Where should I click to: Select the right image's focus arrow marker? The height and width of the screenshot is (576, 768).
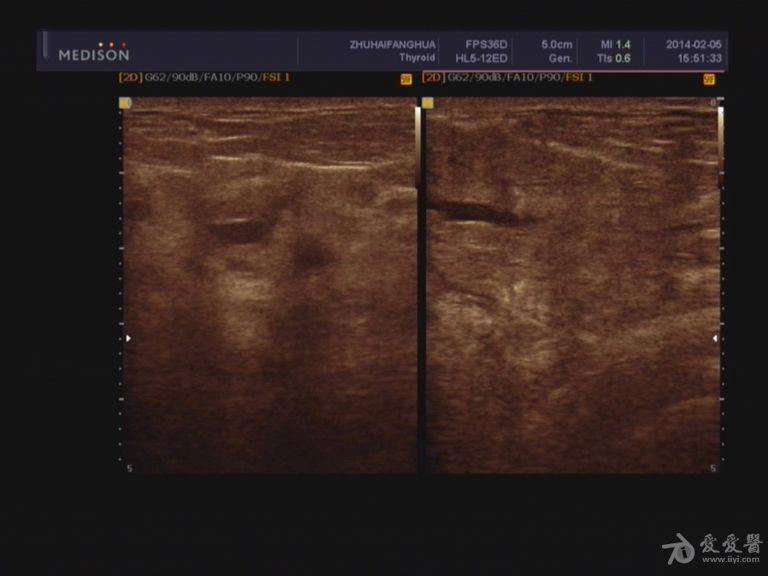pyautogui.click(x=714, y=339)
